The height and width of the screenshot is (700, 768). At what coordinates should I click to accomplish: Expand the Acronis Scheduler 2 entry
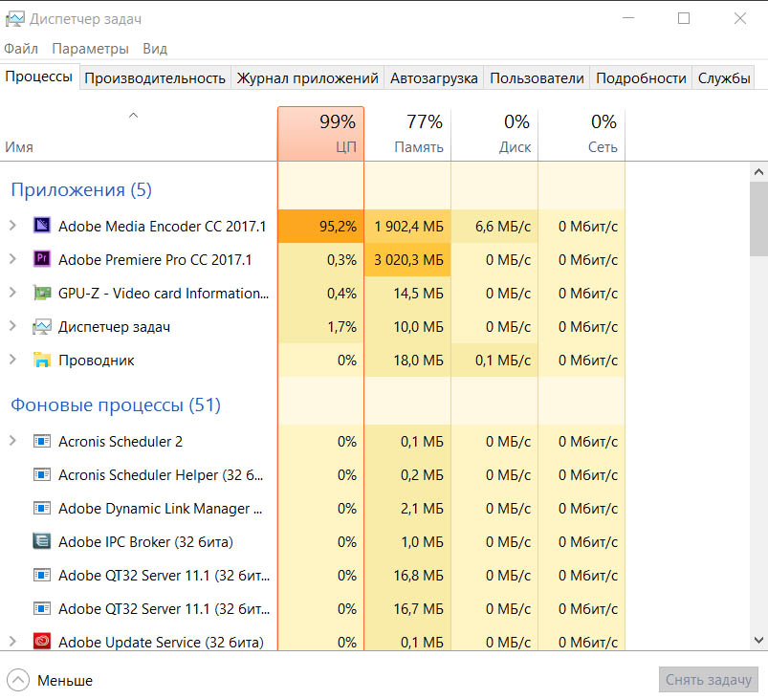click(x=12, y=441)
